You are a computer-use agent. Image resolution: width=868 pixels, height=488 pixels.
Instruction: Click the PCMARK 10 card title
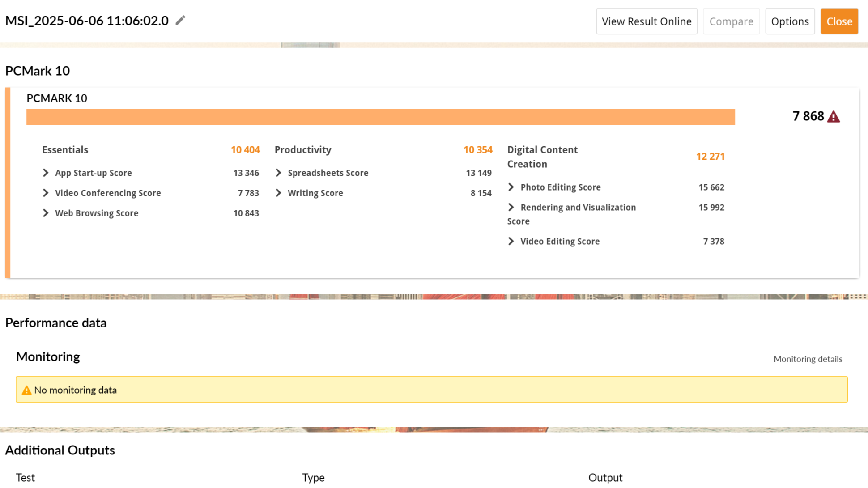57,98
